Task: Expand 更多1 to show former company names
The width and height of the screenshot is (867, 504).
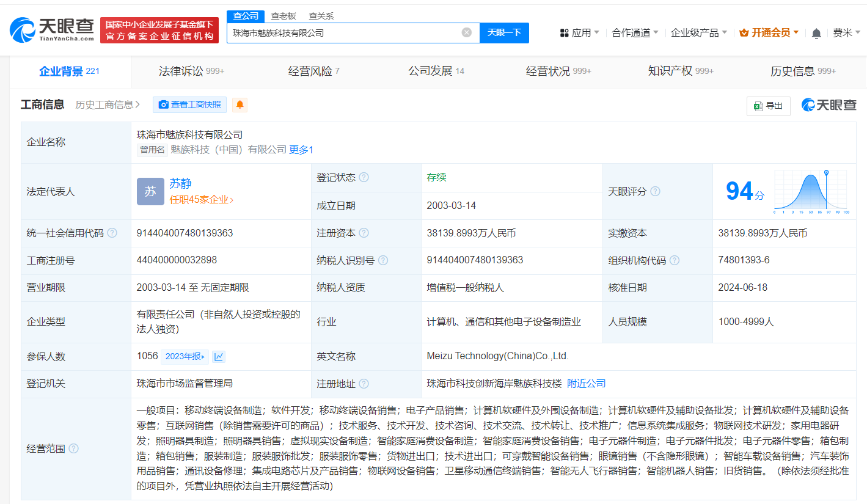Action: point(301,149)
